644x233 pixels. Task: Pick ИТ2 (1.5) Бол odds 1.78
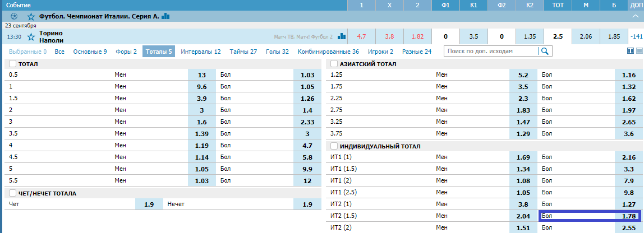click(x=629, y=216)
